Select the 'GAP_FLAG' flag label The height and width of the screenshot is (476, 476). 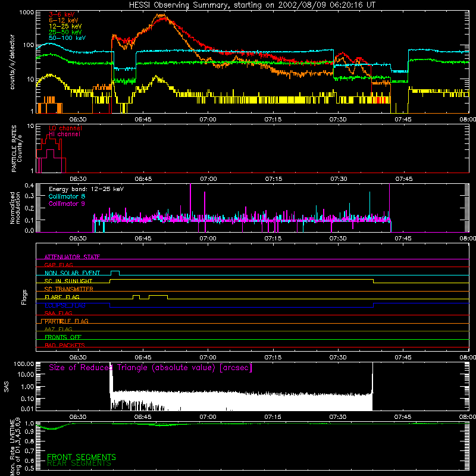click(58, 265)
